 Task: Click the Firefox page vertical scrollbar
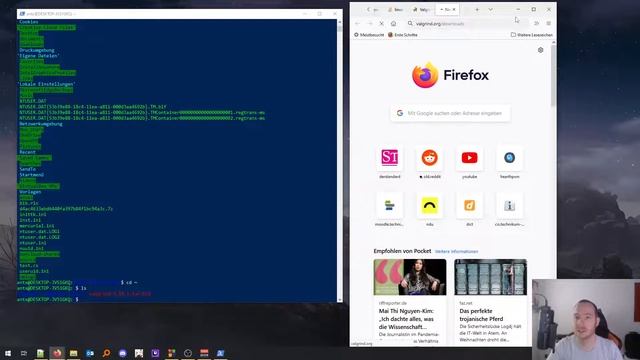coord(553,76)
